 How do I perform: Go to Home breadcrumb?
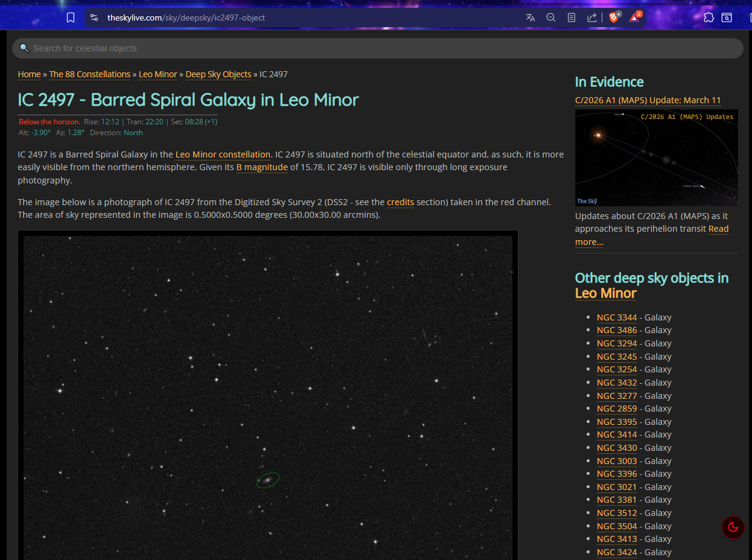30,74
